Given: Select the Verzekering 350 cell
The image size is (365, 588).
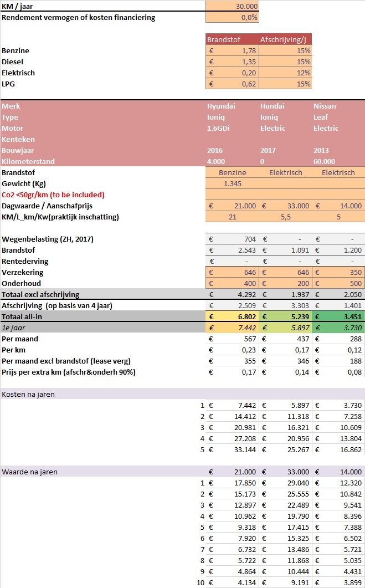Looking at the screenshot, I should (x=338, y=272).
